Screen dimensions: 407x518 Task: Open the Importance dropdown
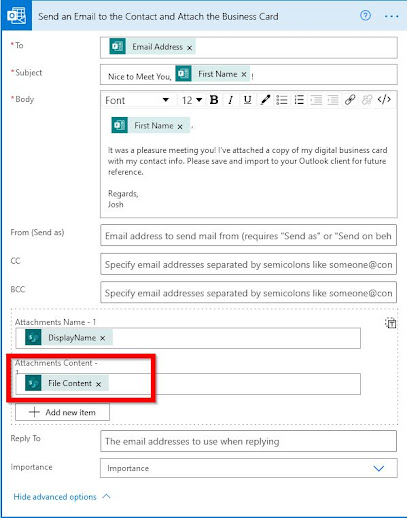coord(248,468)
